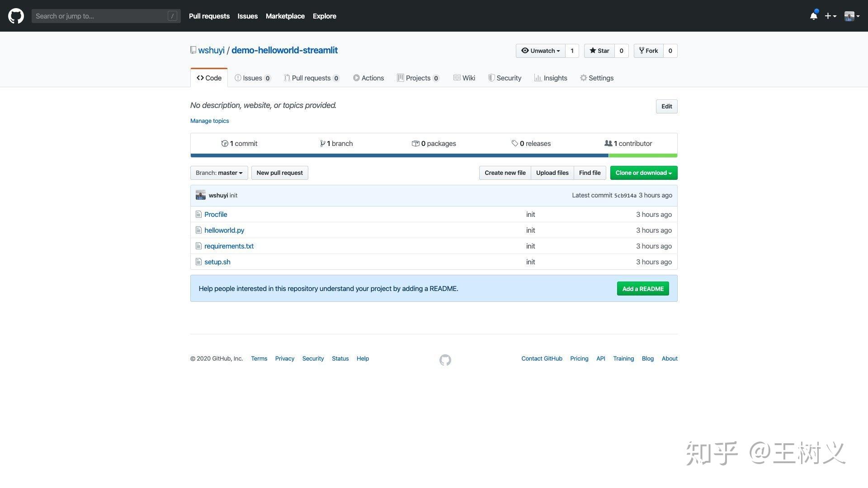Open the Clone or download dropdown
The width and height of the screenshot is (868, 488).
[x=643, y=173]
